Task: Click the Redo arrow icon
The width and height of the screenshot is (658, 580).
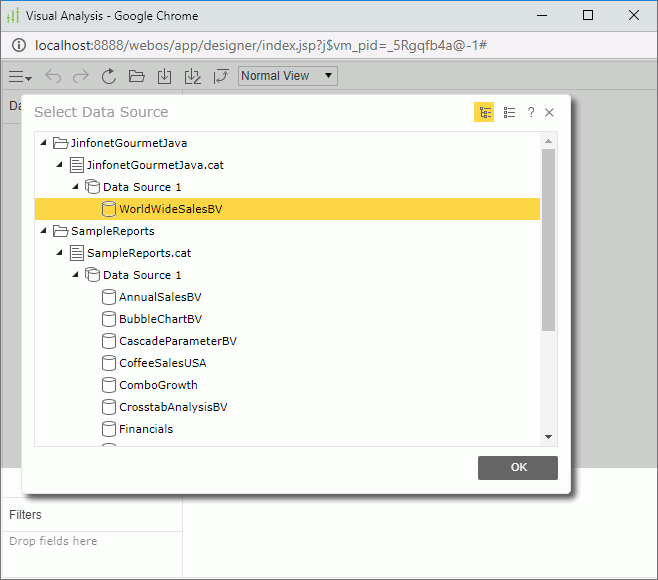Action: coord(81,76)
